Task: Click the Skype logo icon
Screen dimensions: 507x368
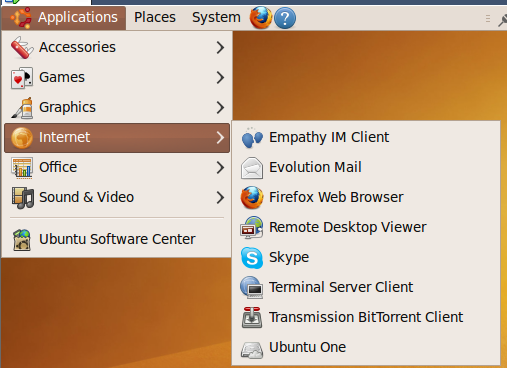Action: (252, 258)
